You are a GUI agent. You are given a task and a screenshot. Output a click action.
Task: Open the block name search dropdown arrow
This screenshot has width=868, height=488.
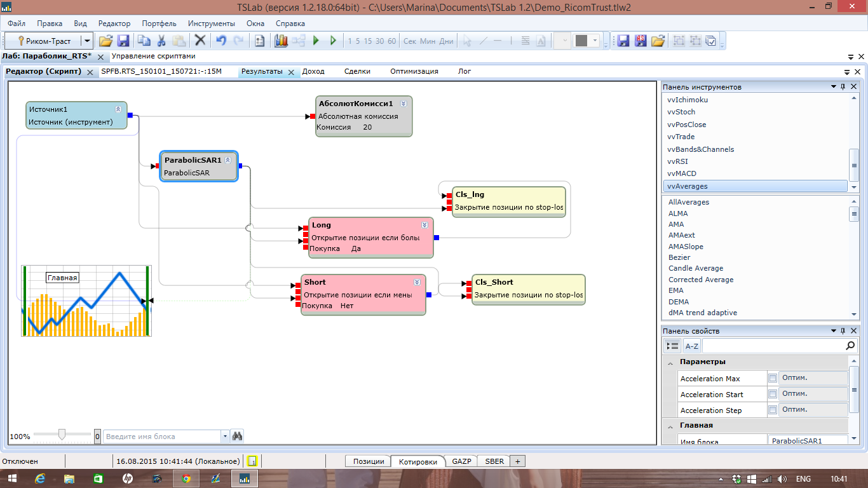coord(225,437)
